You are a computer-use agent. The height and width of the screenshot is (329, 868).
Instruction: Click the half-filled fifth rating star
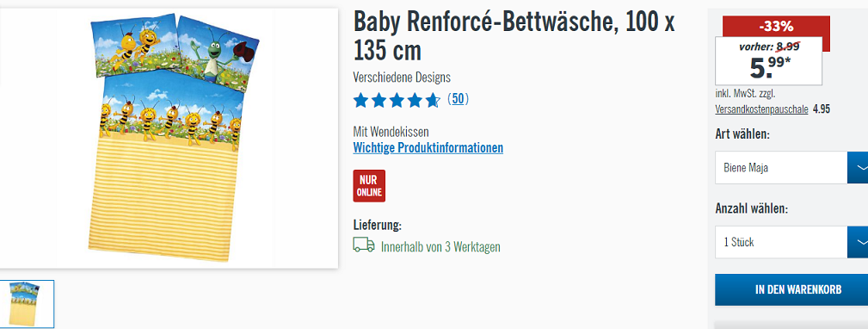(x=433, y=100)
